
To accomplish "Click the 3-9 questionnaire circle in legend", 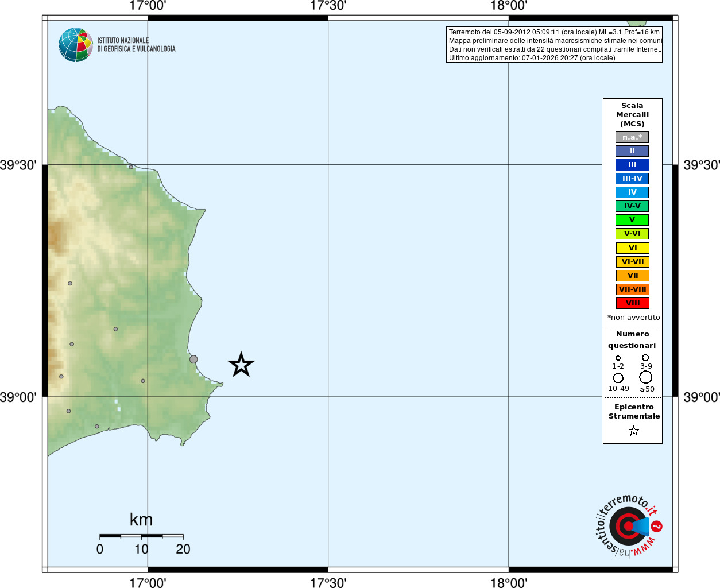I will (645, 358).
